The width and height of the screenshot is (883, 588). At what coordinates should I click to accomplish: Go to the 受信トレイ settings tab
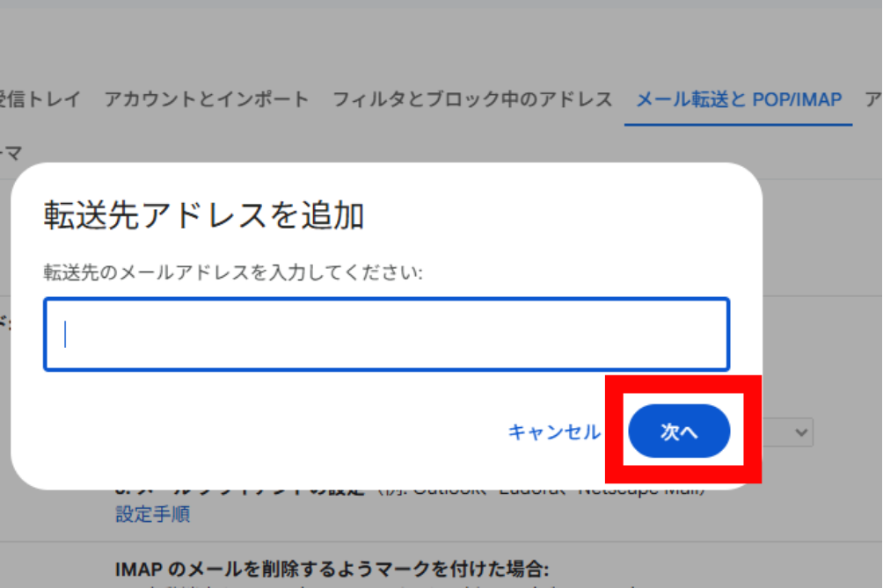pos(40,99)
